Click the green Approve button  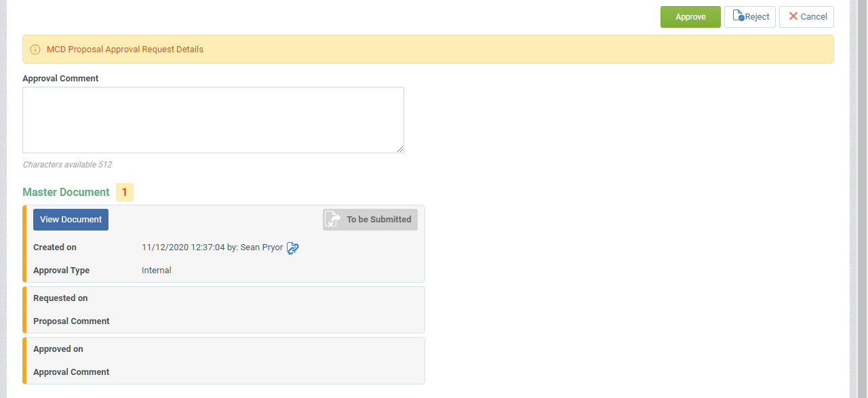point(690,17)
